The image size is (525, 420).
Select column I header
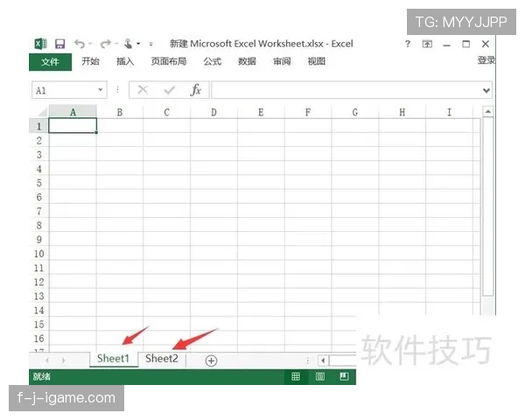(450, 112)
